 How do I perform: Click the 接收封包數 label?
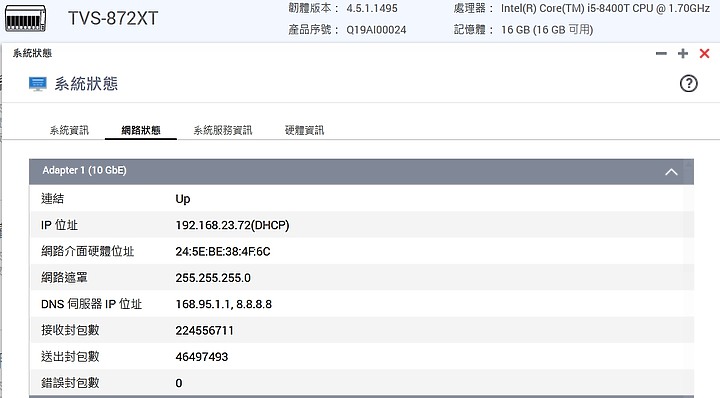point(70,331)
